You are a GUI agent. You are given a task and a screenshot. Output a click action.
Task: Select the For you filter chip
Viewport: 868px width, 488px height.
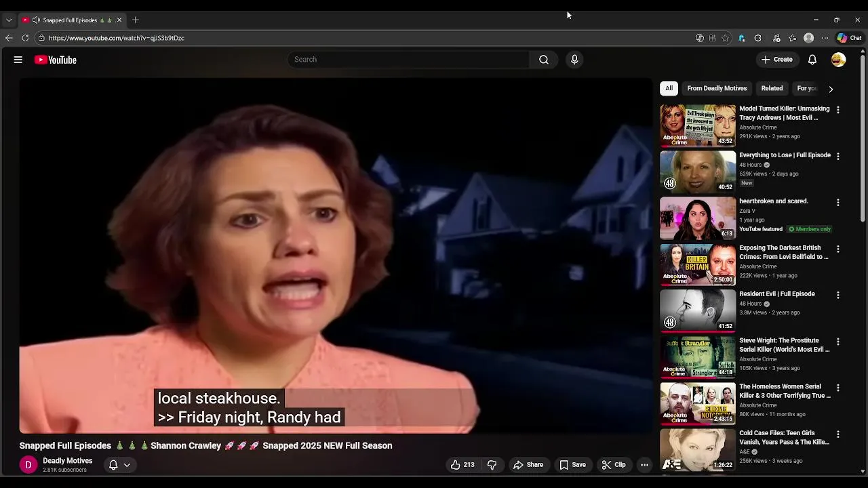click(x=807, y=88)
